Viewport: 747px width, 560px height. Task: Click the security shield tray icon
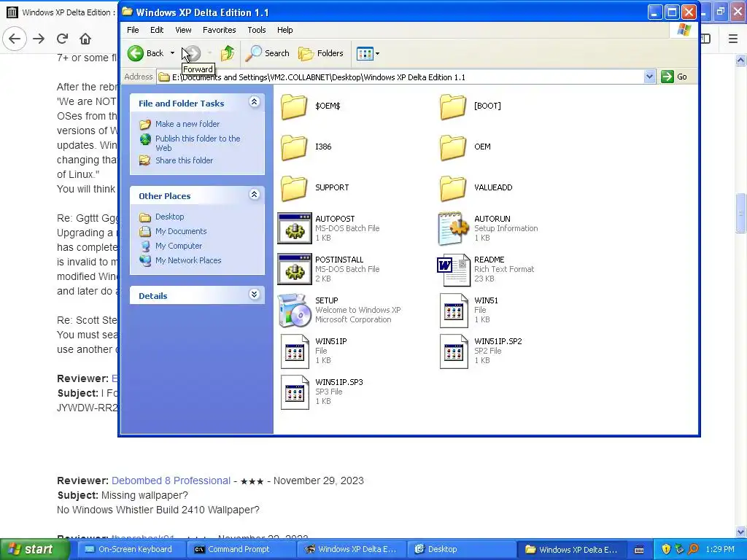coord(666,550)
